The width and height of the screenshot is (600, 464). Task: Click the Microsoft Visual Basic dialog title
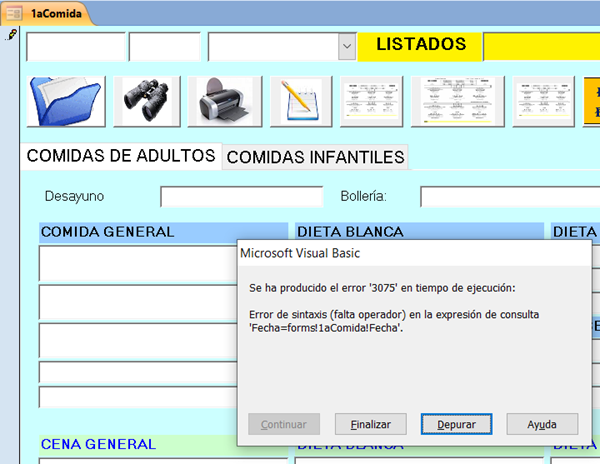(300, 253)
